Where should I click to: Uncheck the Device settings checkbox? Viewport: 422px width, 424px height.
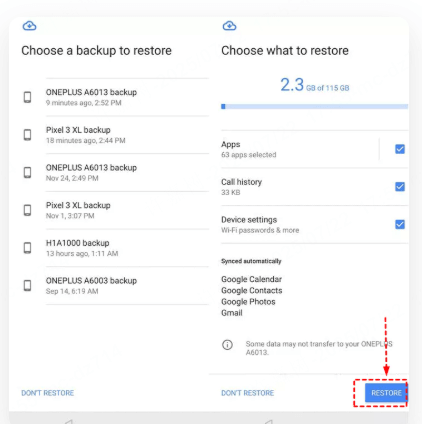400,224
